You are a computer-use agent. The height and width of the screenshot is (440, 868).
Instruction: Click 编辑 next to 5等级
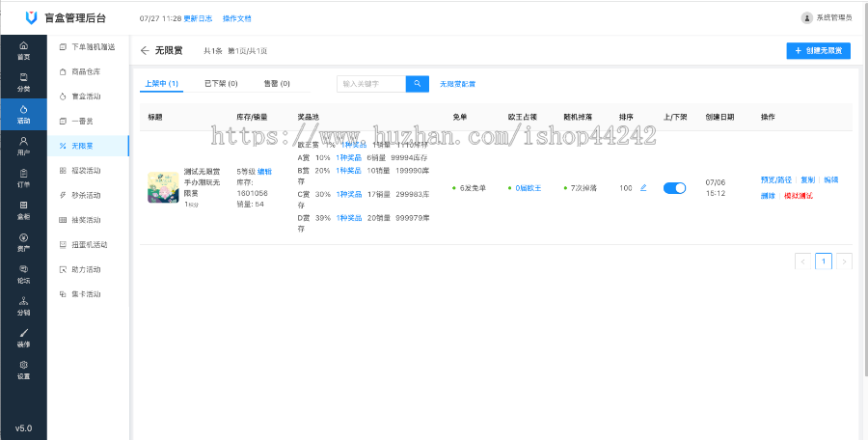click(x=264, y=172)
